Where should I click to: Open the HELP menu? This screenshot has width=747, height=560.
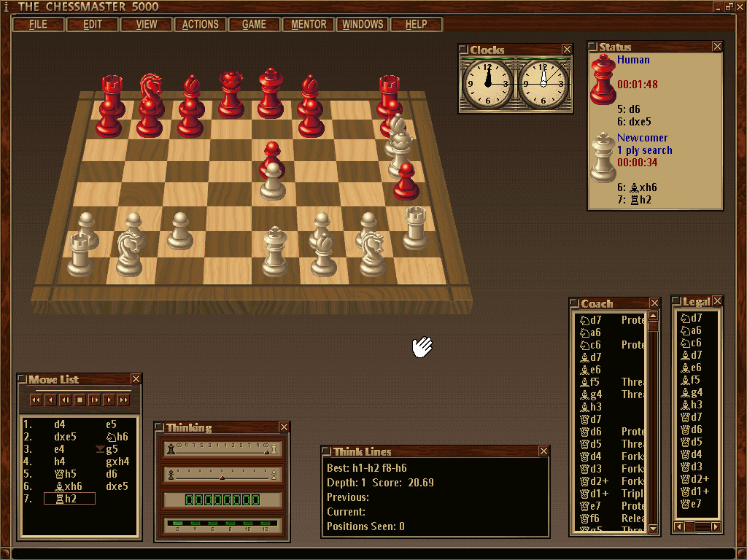click(x=417, y=24)
